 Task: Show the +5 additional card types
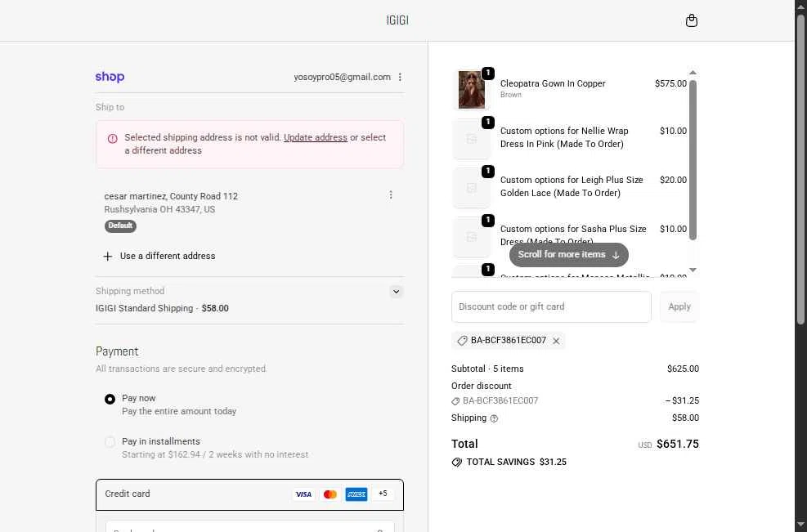383,494
